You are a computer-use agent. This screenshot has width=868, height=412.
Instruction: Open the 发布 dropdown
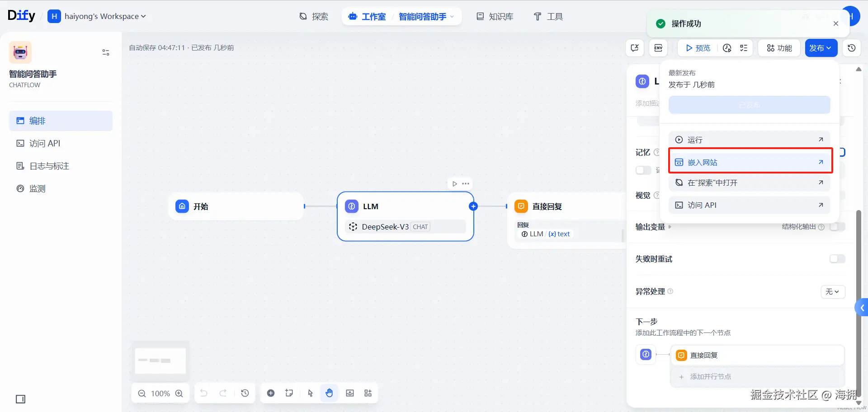820,47
